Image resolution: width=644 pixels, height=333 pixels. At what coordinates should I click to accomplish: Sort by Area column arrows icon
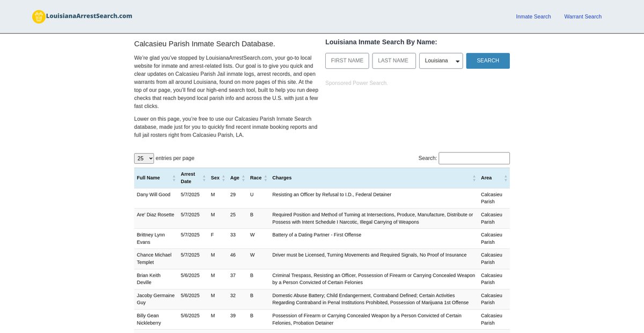coord(505,178)
